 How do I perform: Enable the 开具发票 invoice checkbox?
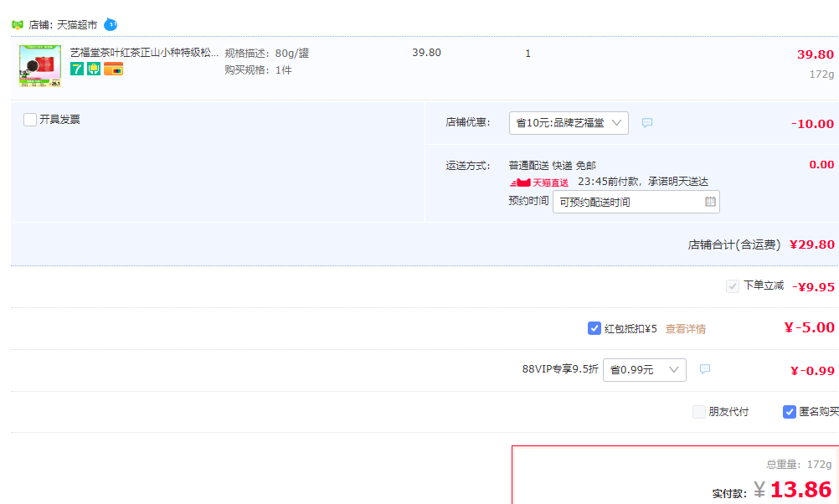30,120
